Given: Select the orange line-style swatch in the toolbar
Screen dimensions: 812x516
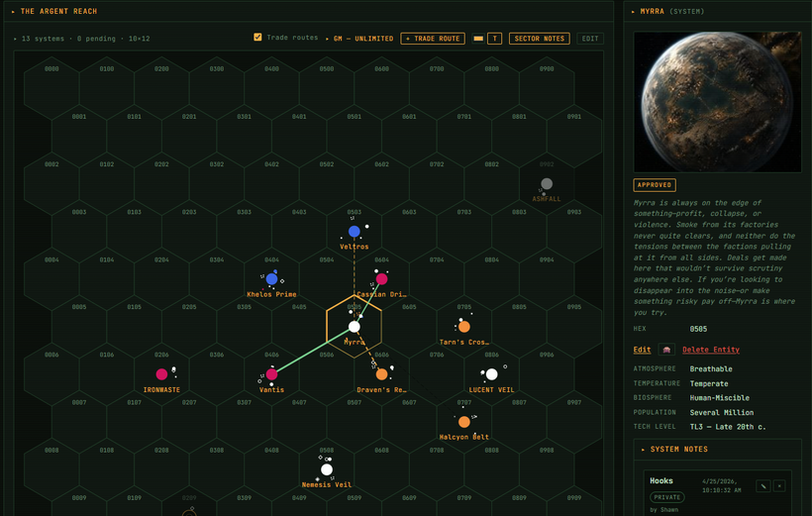Looking at the screenshot, I should click(478, 39).
